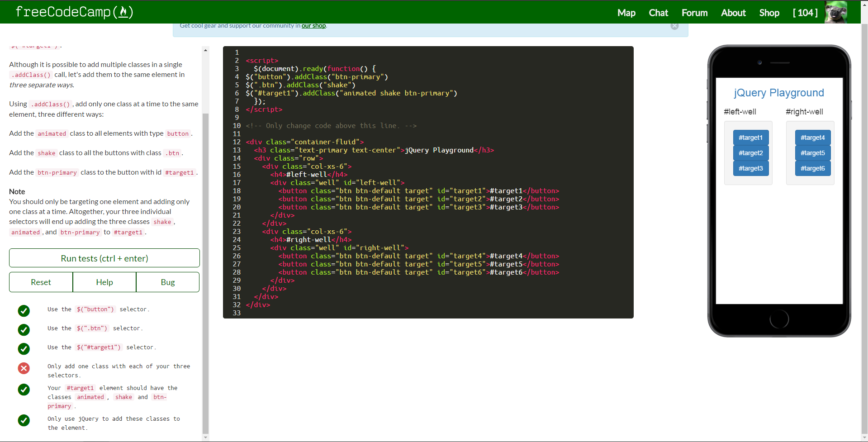Click the #target3 button in phone preview
Viewport: 868px width, 442px height.
[x=751, y=168]
